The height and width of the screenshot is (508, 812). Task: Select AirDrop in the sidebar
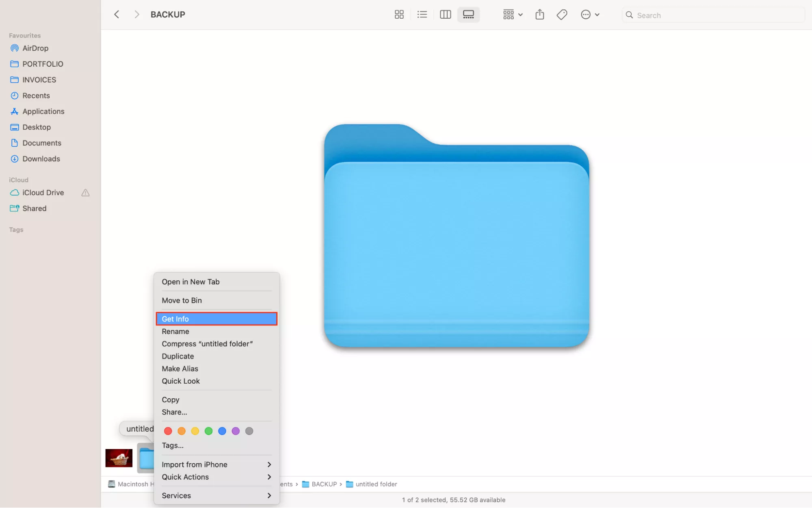(x=35, y=48)
